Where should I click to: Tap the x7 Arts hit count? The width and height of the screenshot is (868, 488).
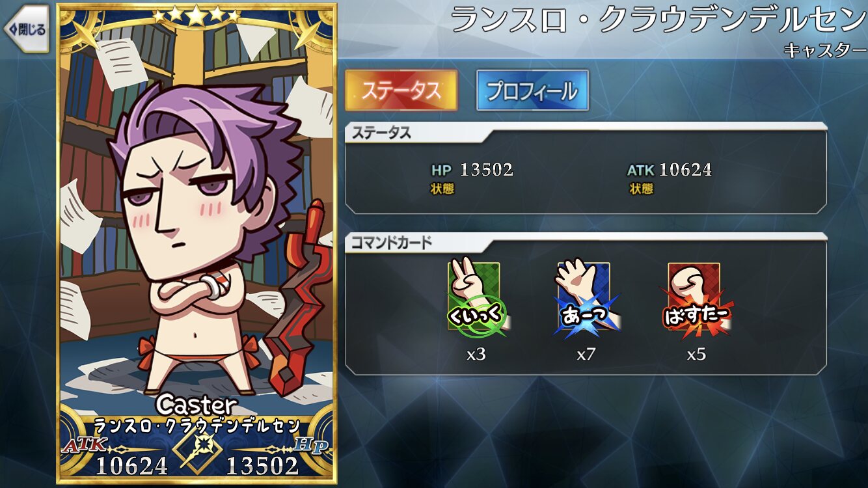586,355
